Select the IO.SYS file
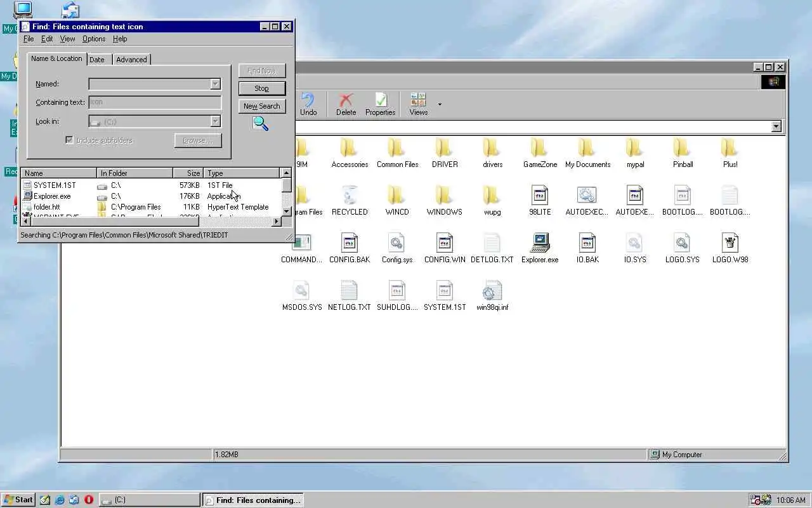 635,249
